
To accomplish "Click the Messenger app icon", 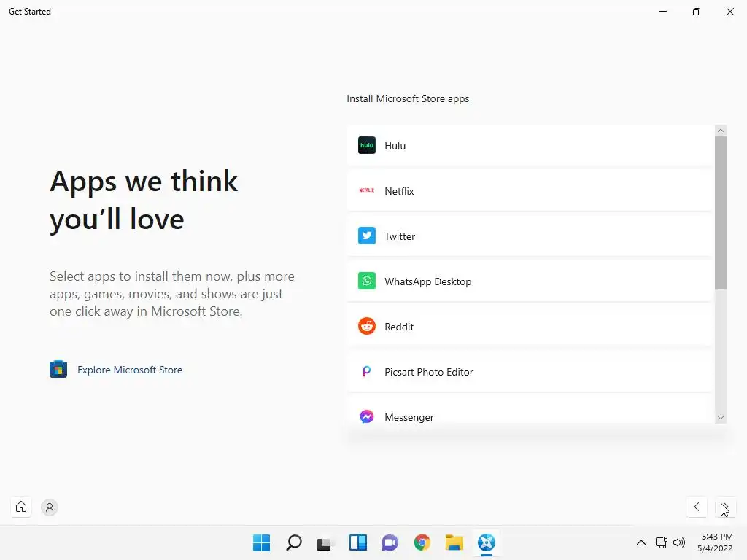I will pos(366,416).
